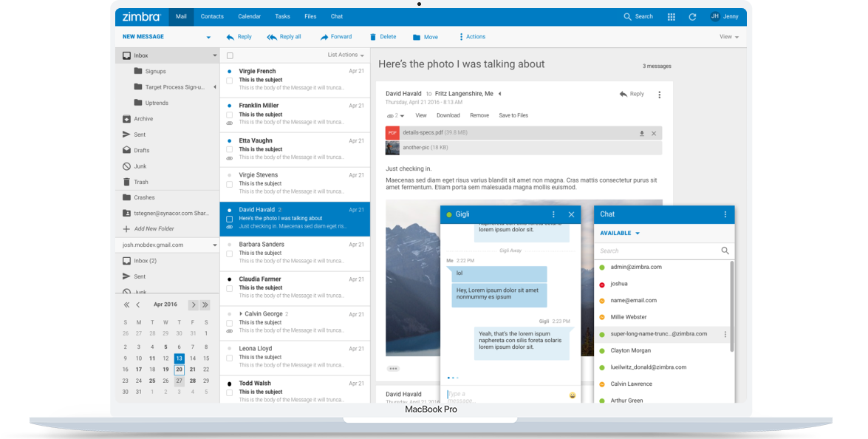The image size is (868, 439).
Task: Select the Search magnifier icon
Action: click(x=628, y=16)
